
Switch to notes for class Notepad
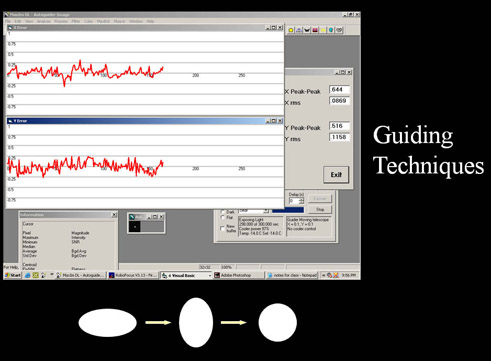(291, 275)
